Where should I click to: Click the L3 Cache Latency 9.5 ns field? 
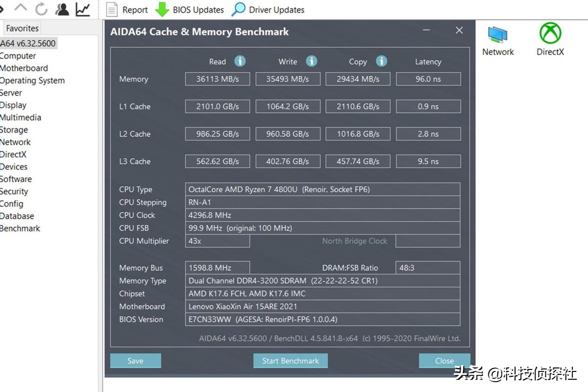pyautogui.click(x=428, y=161)
